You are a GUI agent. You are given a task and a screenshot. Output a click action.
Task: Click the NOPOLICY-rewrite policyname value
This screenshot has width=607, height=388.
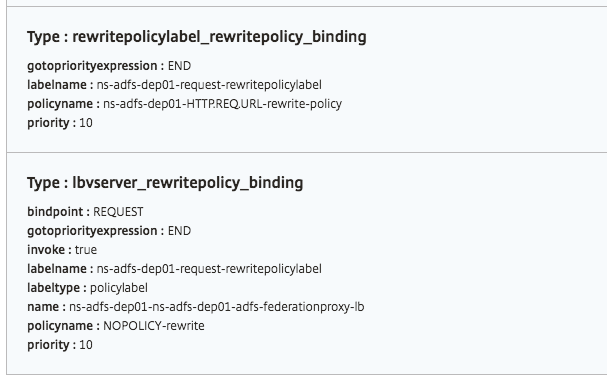[x=154, y=326]
